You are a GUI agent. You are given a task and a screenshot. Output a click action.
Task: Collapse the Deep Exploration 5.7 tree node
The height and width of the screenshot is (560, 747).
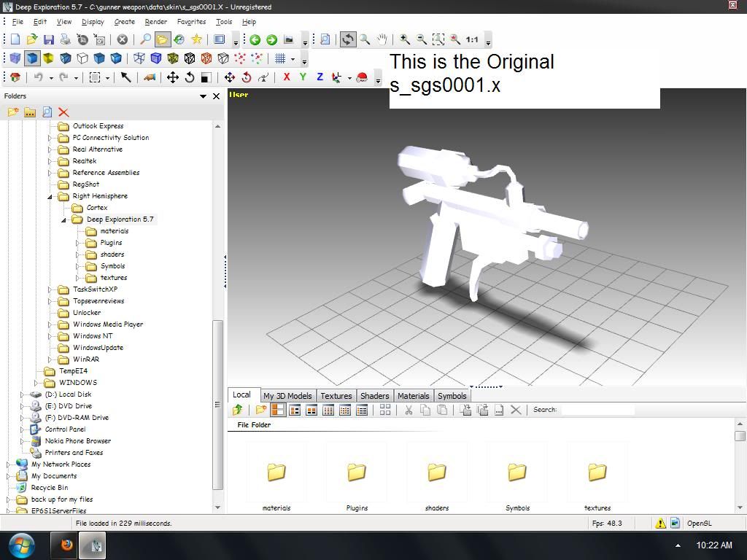(x=63, y=219)
